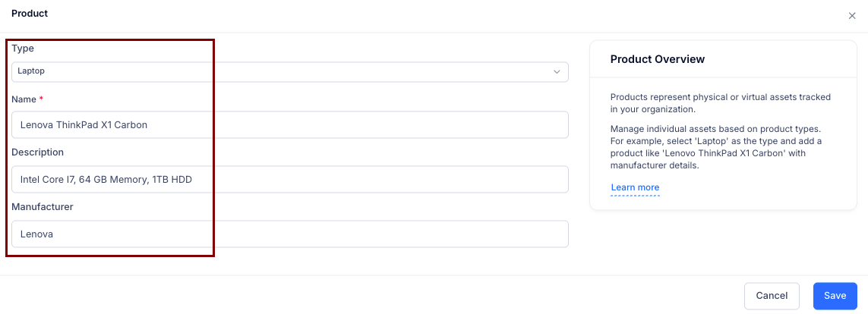
Task: Open the Type dropdown showing Laptop
Action: (x=289, y=72)
